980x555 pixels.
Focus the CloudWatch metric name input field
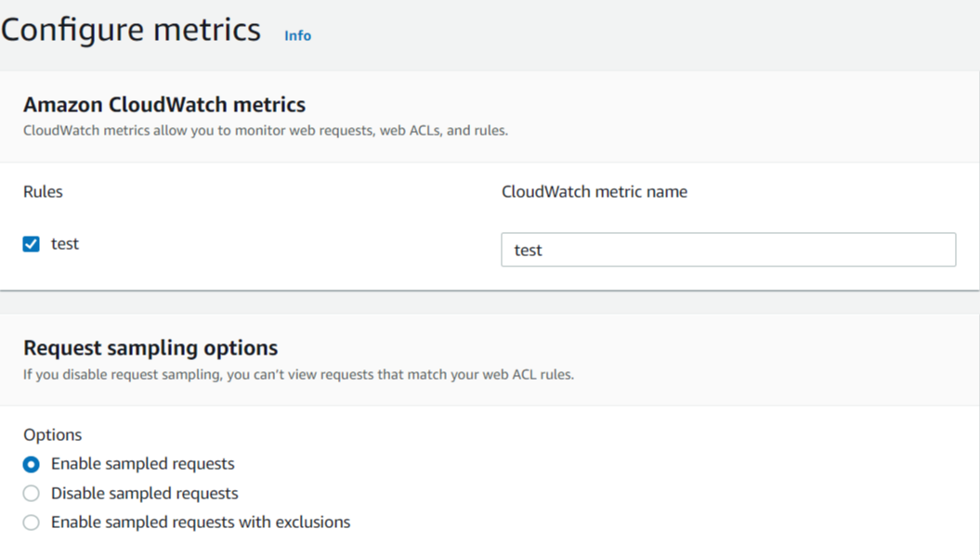pyautogui.click(x=727, y=250)
